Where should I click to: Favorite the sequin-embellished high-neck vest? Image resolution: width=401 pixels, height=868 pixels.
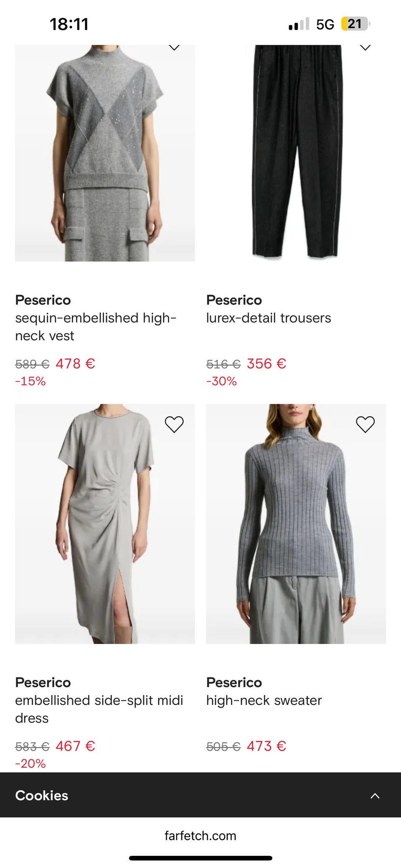click(x=174, y=48)
